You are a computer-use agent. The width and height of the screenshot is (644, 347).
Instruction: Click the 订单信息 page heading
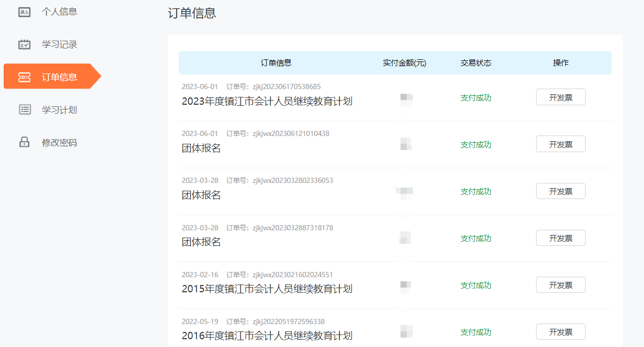pyautogui.click(x=192, y=13)
